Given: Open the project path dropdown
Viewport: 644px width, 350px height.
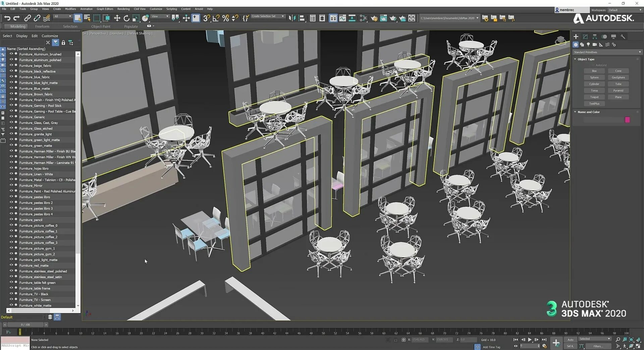Looking at the screenshot, I should [x=449, y=18].
